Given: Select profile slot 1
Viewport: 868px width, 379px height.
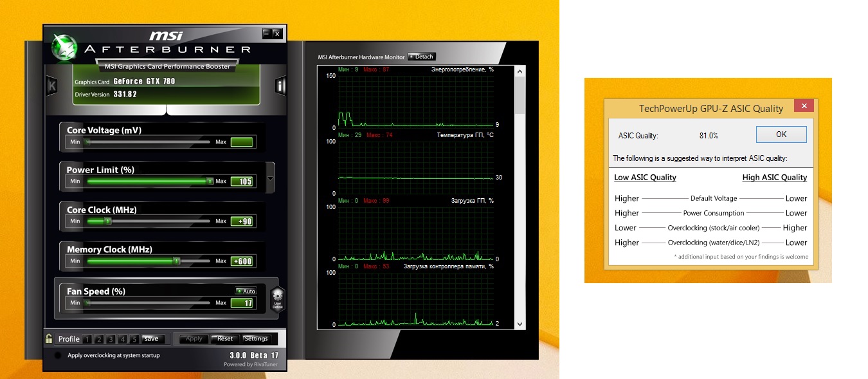Looking at the screenshot, I should coord(88,339).
